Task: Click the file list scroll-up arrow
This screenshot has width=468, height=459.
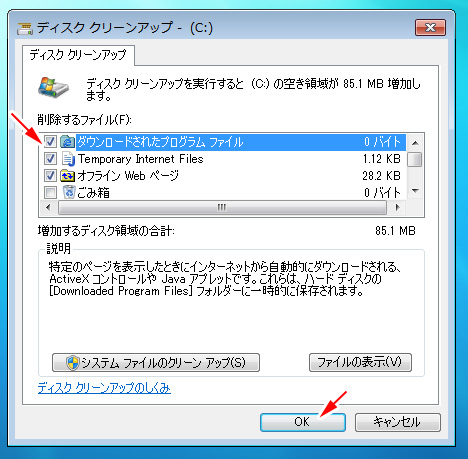Action: [415, 143]
